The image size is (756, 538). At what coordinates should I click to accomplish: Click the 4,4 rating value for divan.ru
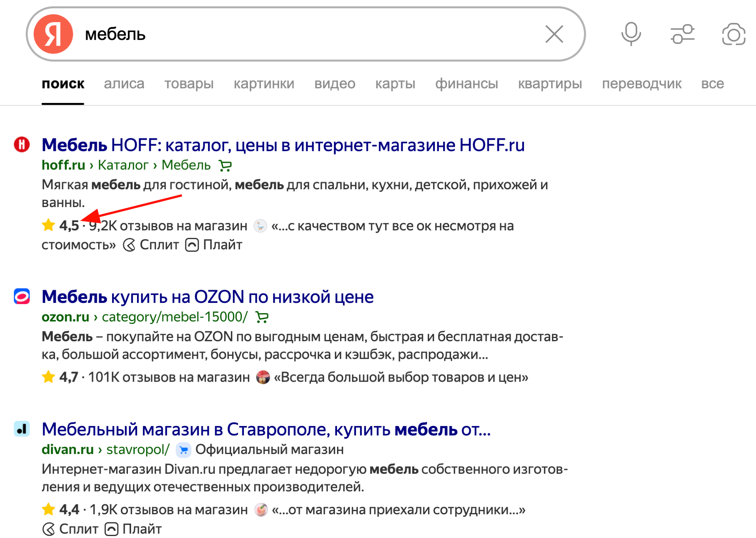[69, 510]
